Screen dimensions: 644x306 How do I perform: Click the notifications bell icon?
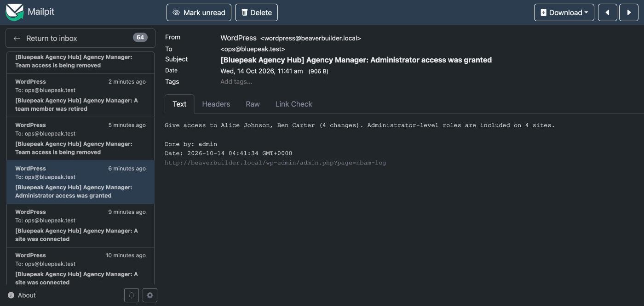point(132,295)
